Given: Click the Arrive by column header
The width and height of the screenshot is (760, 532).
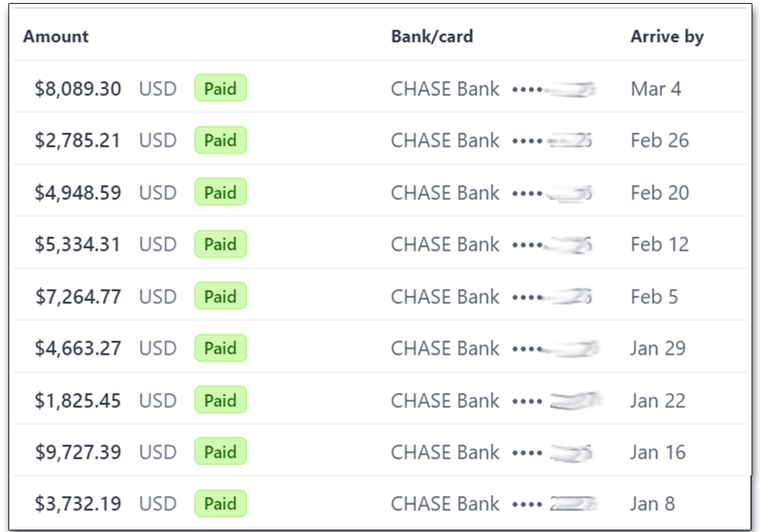Looking at the screenshot, I should pos(667,36).
